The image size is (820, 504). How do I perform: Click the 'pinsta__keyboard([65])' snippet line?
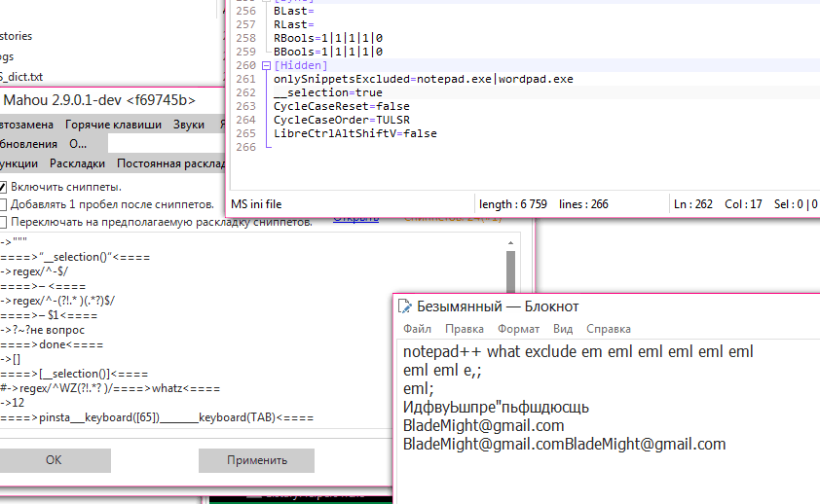[x=157, y=417]
